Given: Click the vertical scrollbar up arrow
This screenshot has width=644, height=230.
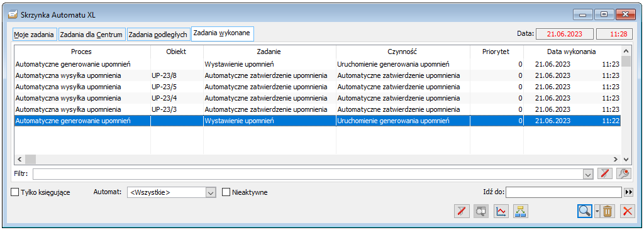Looking at the screenshot, I should [626, 52].
